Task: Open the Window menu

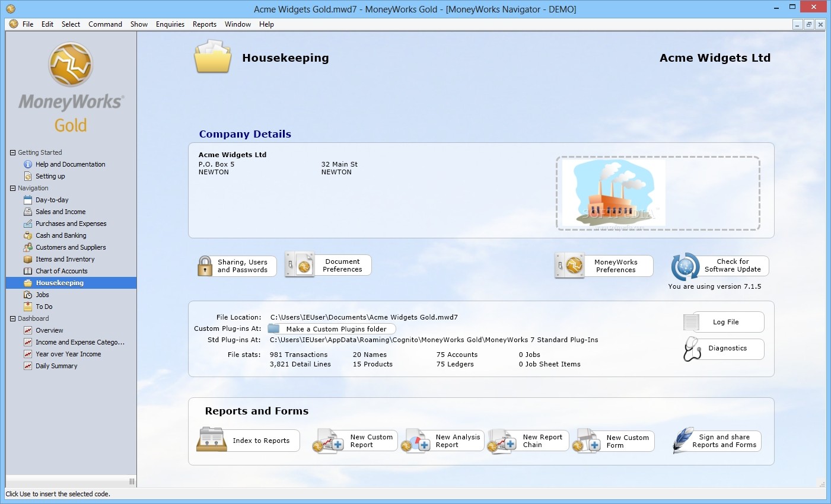Action: 238,24
